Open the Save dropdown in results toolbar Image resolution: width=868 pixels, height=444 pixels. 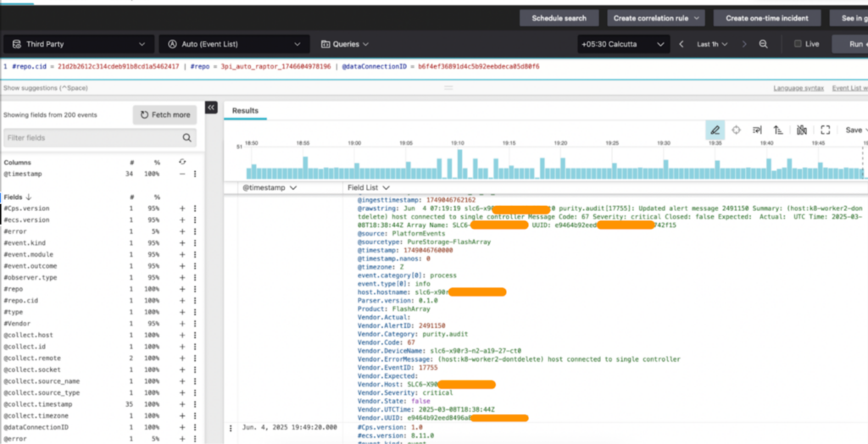[856, 130]
